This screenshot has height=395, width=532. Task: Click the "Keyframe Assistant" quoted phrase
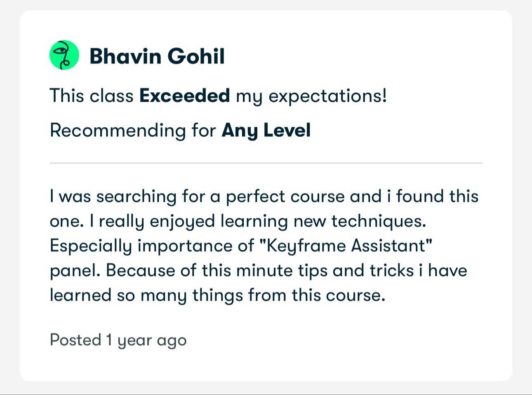pyautogui.click(x=349, y=246)
